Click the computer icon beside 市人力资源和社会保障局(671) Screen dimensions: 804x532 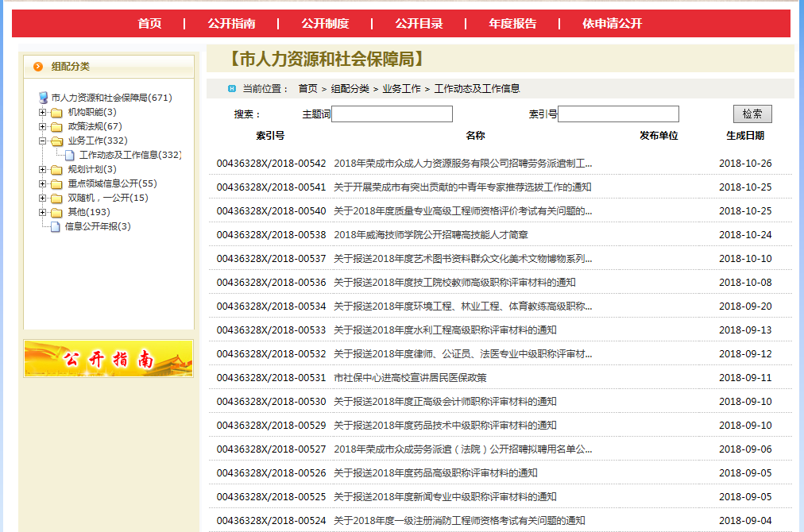tap(44, 98)
